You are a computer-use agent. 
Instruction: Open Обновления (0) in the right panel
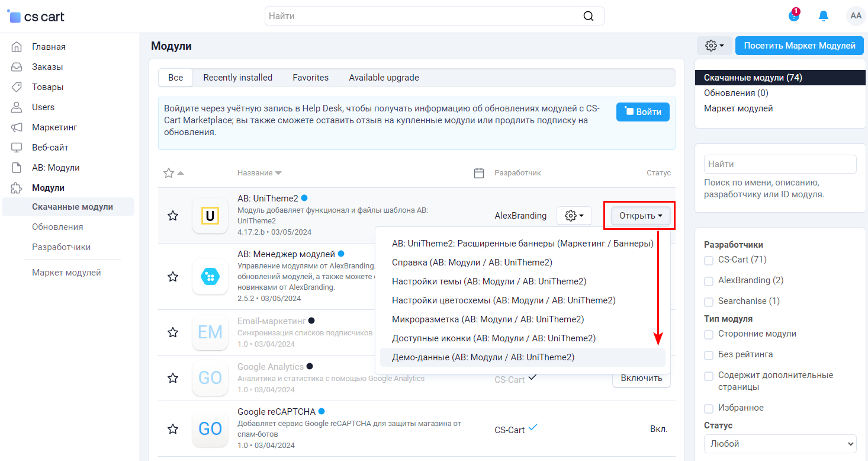[x=736, y=93]
